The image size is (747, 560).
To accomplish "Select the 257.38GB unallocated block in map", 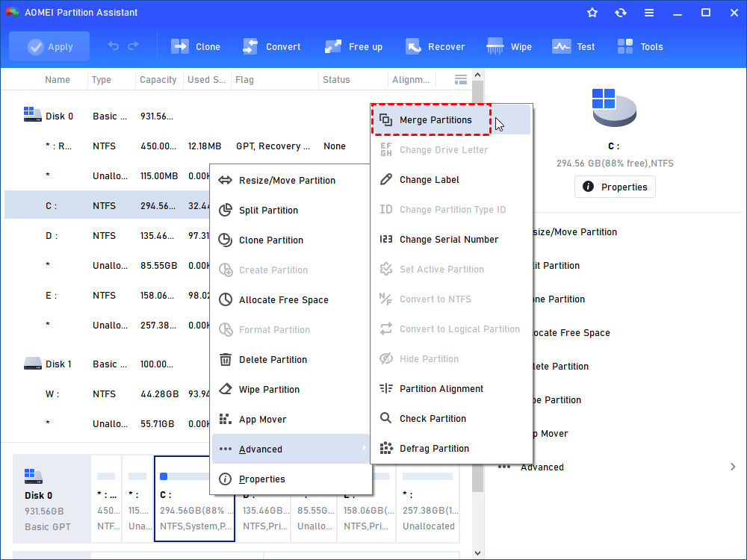I will tap(428, 499).
